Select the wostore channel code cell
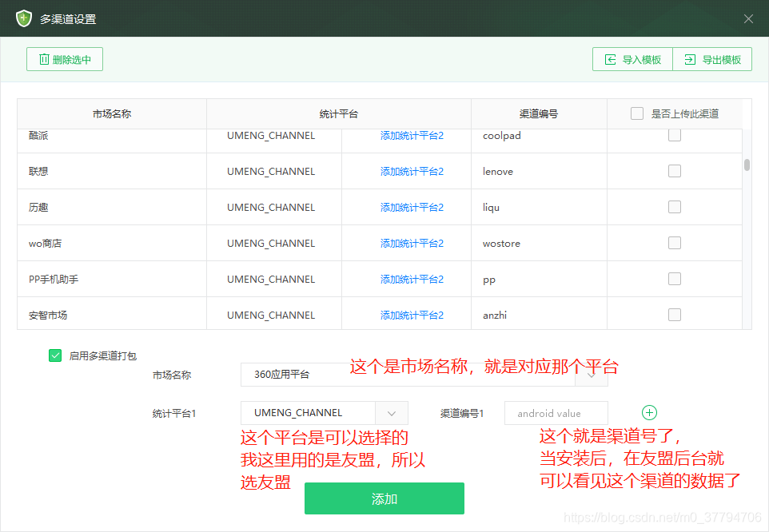 click(539, 243)
